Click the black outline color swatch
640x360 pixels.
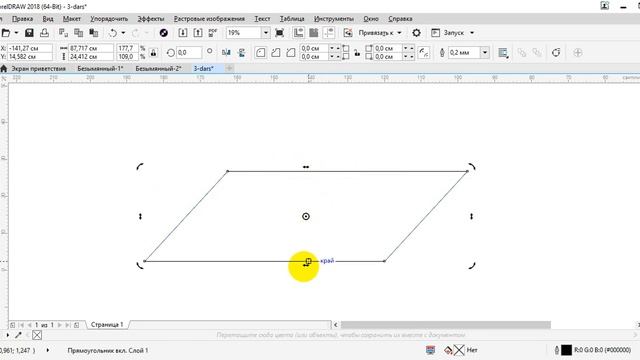click(x=566, y=350)
